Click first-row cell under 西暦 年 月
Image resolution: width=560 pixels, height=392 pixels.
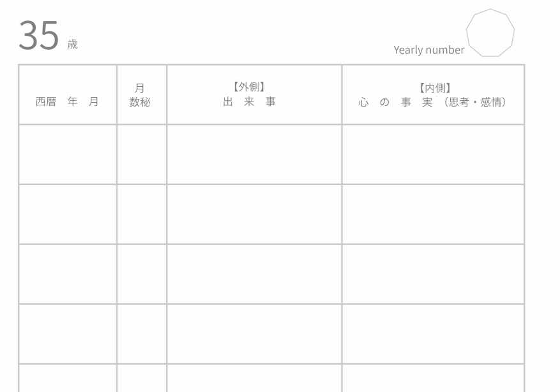click(x=68, y=155)
